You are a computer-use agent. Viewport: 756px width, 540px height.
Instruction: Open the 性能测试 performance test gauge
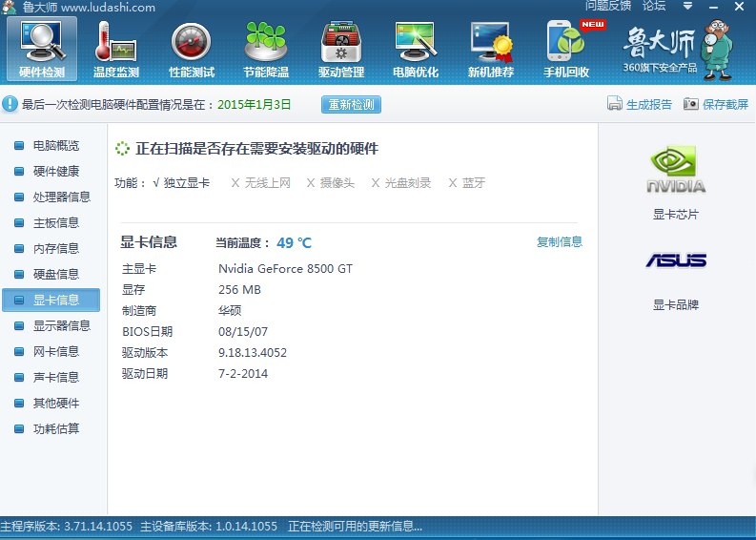point(191,50)
